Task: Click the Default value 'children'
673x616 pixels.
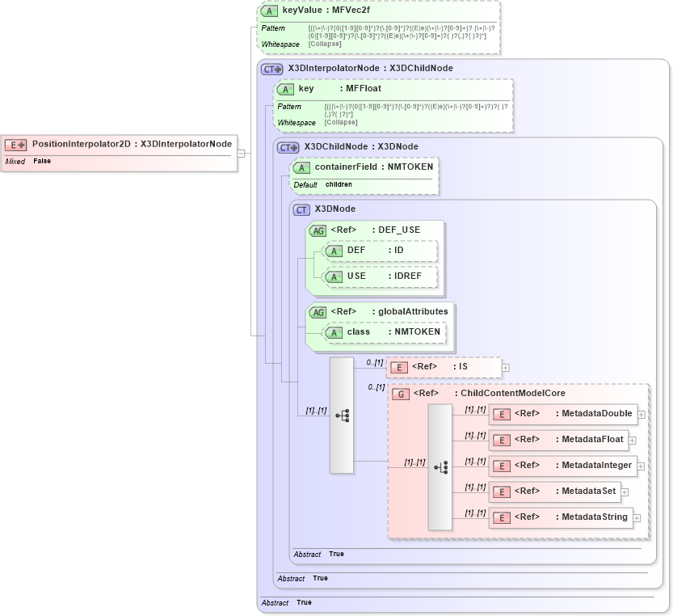Action: [339, 184]
